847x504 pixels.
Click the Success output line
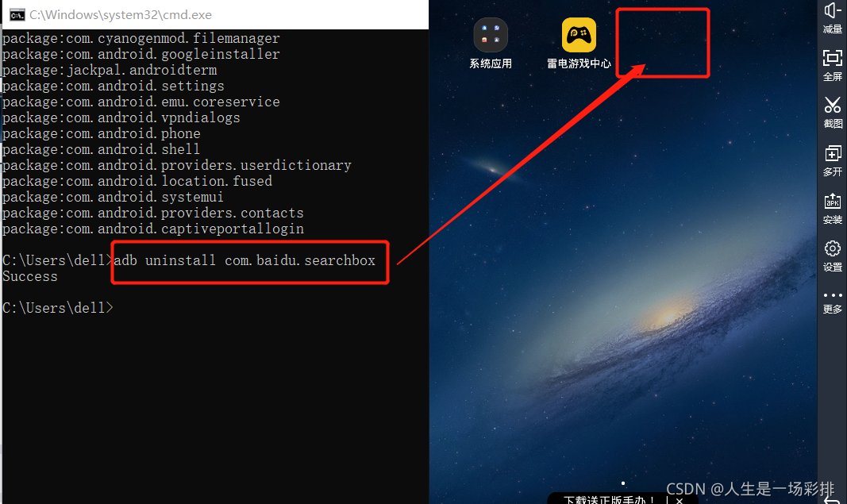pyautogui.click(x=29, y=276)
